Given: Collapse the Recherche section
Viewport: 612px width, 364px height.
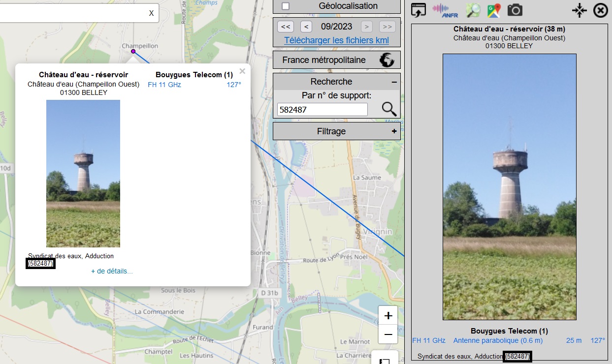Looking at the screenshot, I should [x=394, y=82].
